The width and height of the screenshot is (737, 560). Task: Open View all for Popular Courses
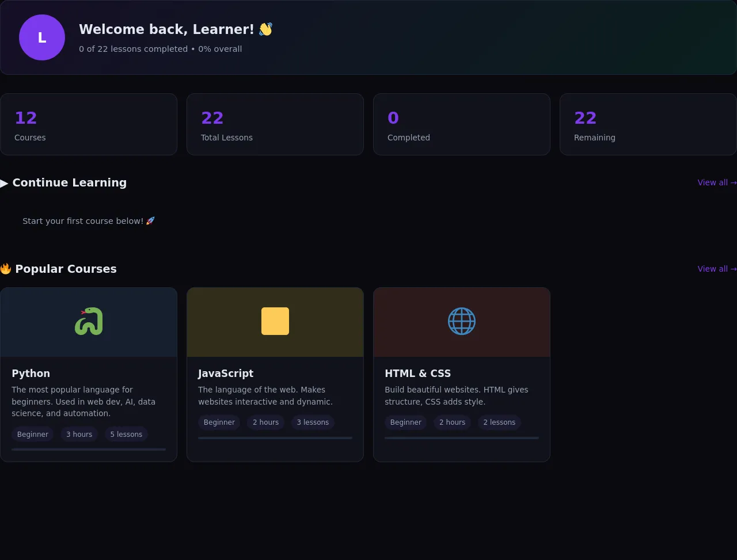coord(717,269)
